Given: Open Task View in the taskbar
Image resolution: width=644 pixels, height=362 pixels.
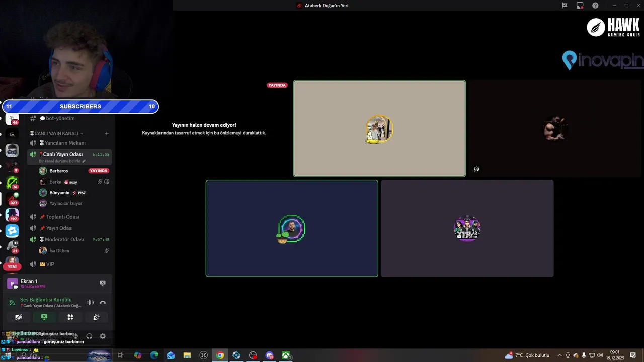Looking at the screenshot, I should (x=121, y=355).
